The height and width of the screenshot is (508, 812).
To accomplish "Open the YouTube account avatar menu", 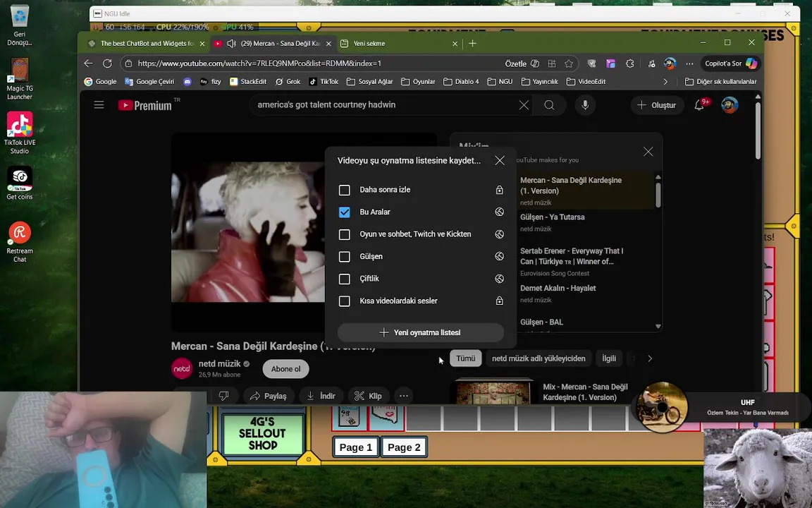I will 730,105.
